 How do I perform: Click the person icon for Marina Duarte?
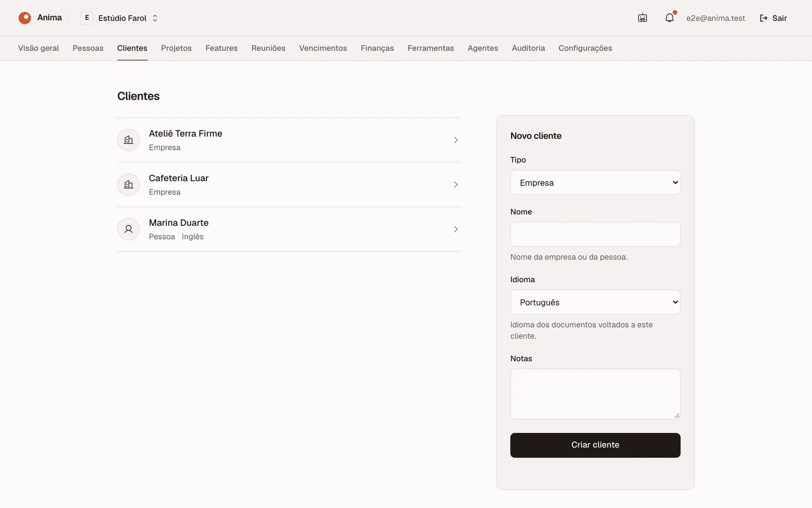pos(128,229)
